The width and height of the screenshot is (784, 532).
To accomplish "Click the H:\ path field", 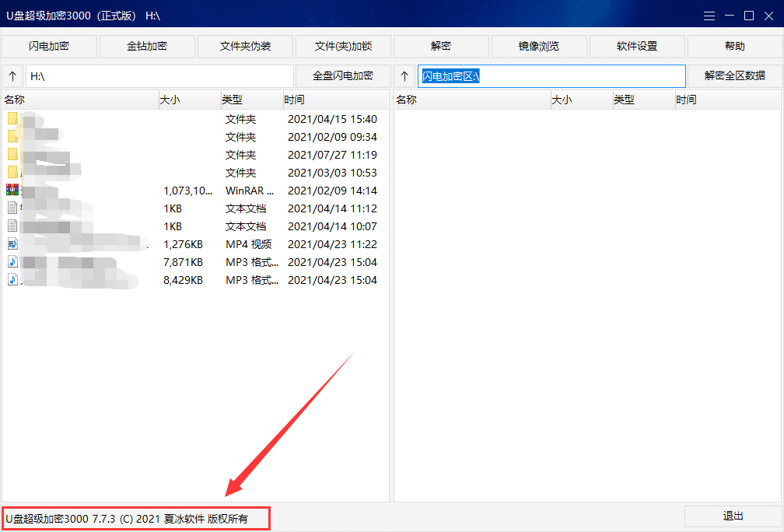I will coord(159,76).
